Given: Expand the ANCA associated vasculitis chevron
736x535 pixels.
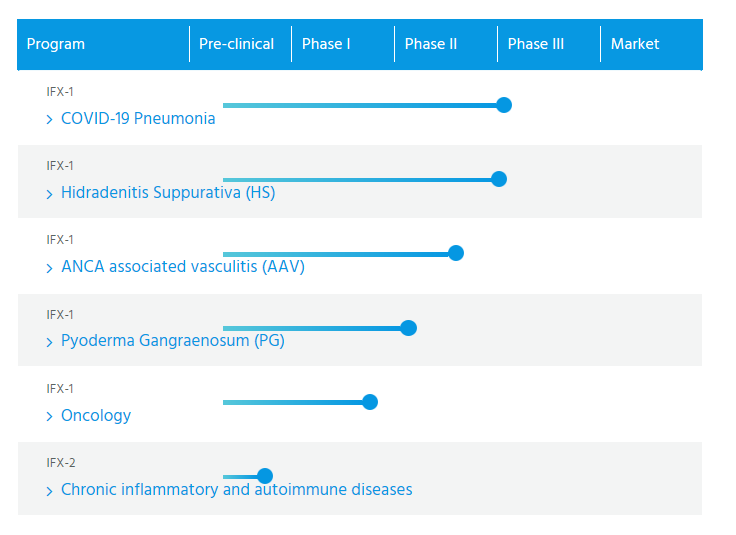Looking at the screenshot, I should pos(49,268).
